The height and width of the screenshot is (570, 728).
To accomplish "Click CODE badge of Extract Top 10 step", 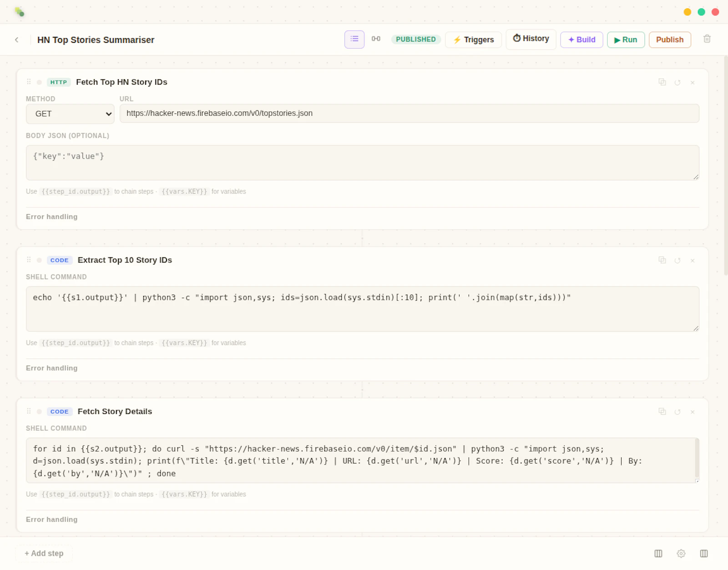I will pyautogui.click(x=60, y=260).
